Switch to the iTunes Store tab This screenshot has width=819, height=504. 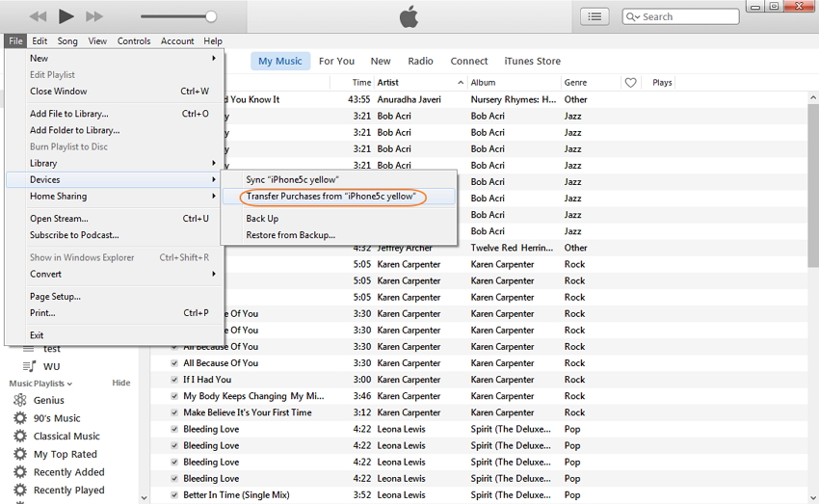click(x=533, y=61)
